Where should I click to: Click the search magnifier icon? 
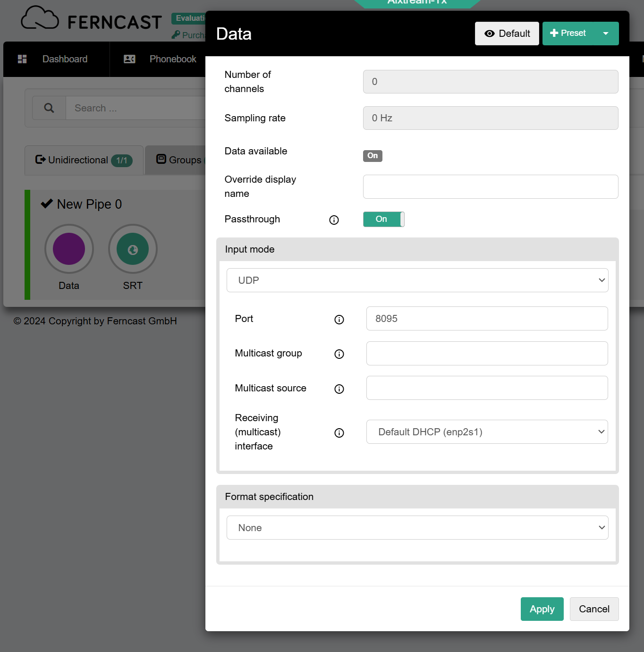(49, 108)
